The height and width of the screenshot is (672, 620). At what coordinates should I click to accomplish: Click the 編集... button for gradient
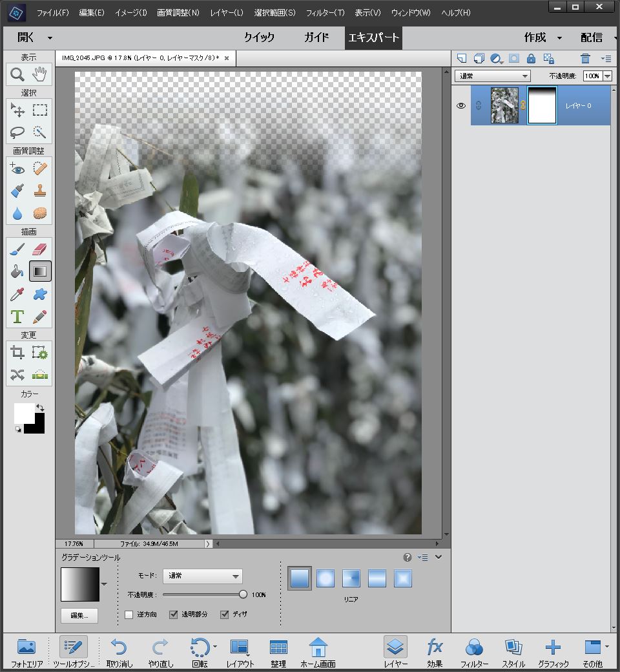[x=79, y=615]
